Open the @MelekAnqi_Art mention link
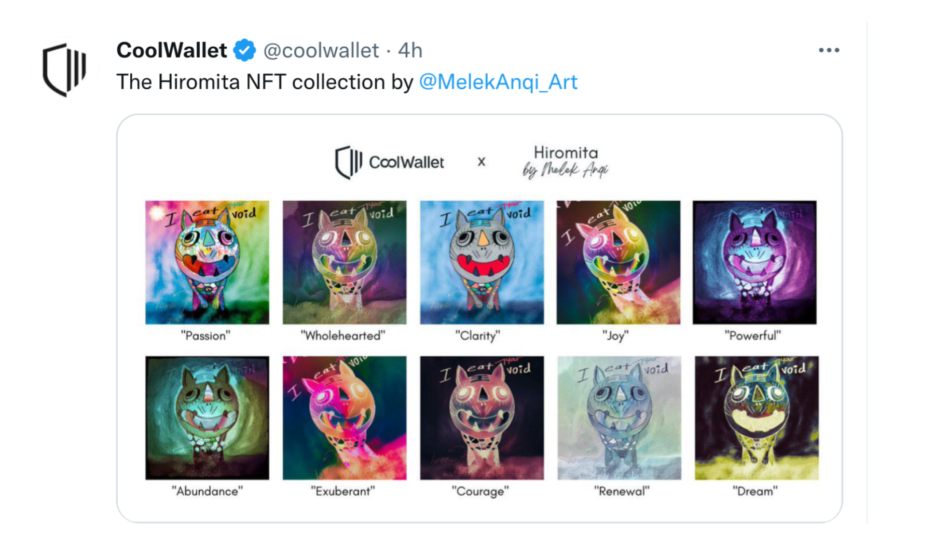Screen dimensions: 934x560 498,82
